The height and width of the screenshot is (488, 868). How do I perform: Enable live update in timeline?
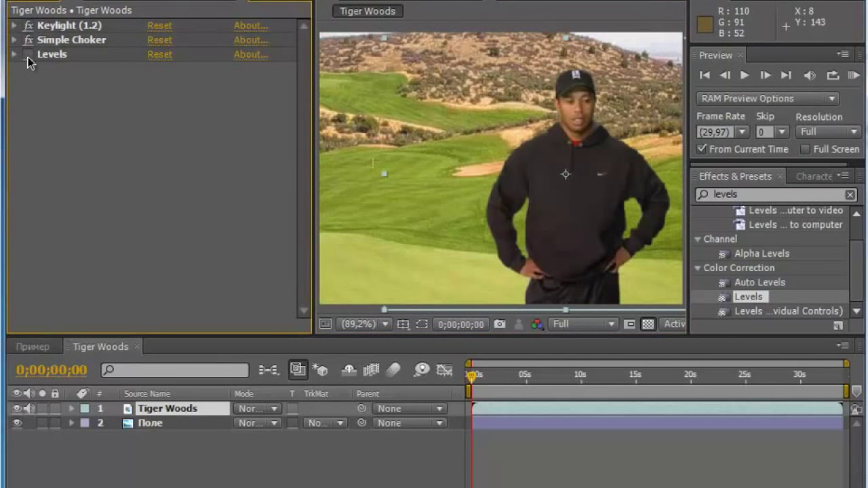298,369
